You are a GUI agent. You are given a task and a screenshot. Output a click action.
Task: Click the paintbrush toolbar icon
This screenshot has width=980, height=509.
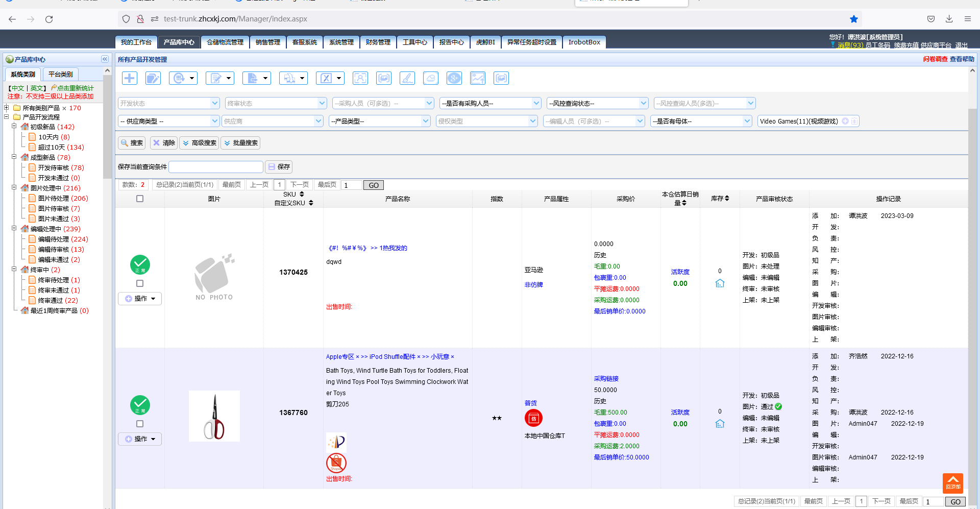tap(407, 78)
